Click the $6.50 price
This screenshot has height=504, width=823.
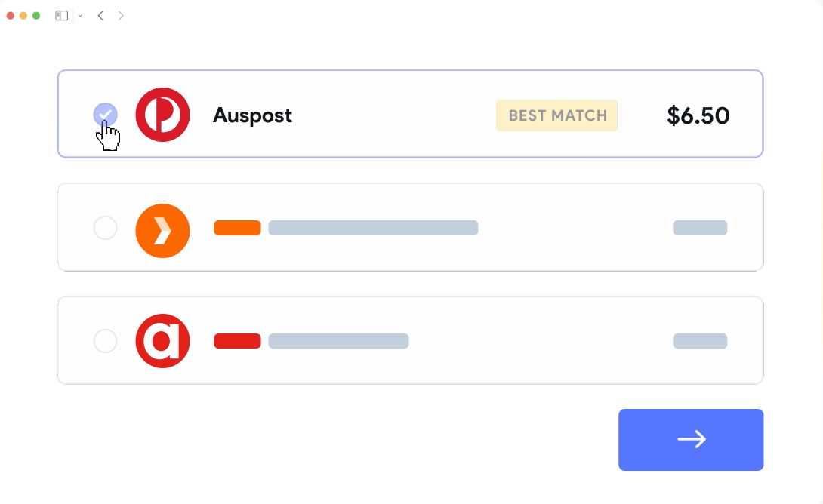(x=698, y=115)
